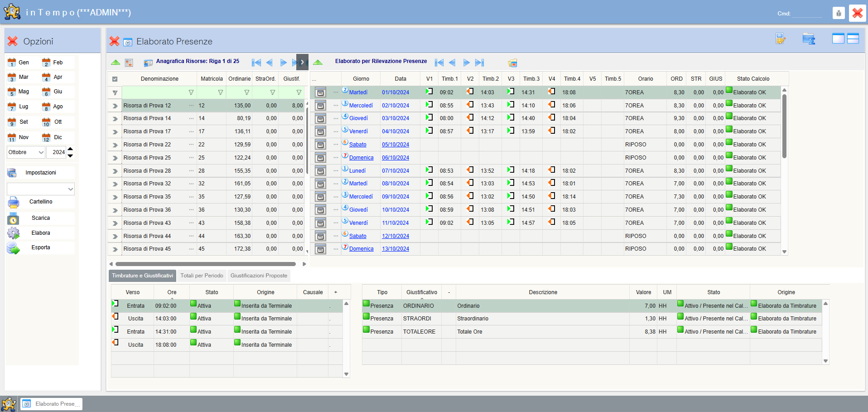Click the plus column header in Timbrature grid
Screen dimensions: 868x412
pyautogui.click(x=336, y=292)
